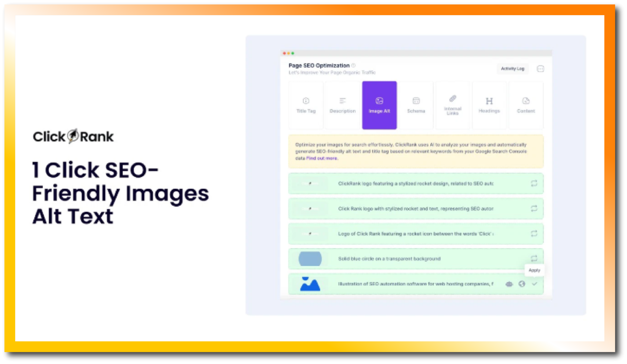Image resolution: width=627 pixels, height=364 pixels.
Task: Click the globe icon in the Illustration row
Action: 522,284
